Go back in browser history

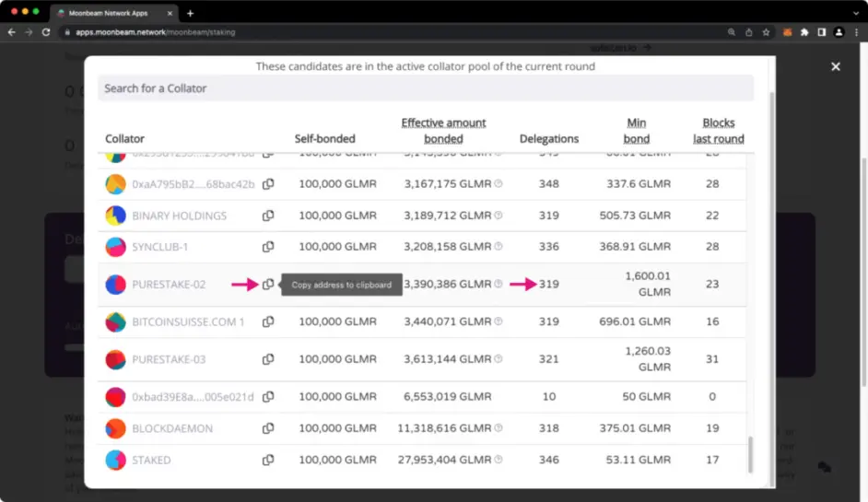click(x=12, y=32)
